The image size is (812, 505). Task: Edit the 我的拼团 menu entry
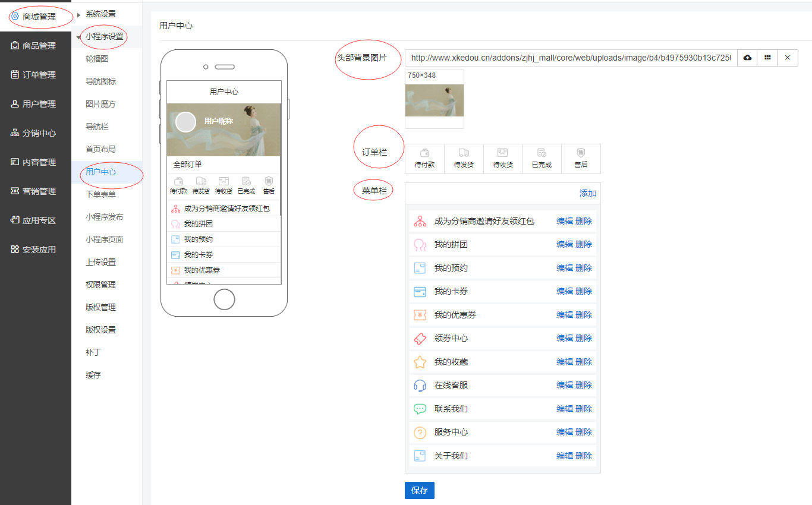click(564, 244)
